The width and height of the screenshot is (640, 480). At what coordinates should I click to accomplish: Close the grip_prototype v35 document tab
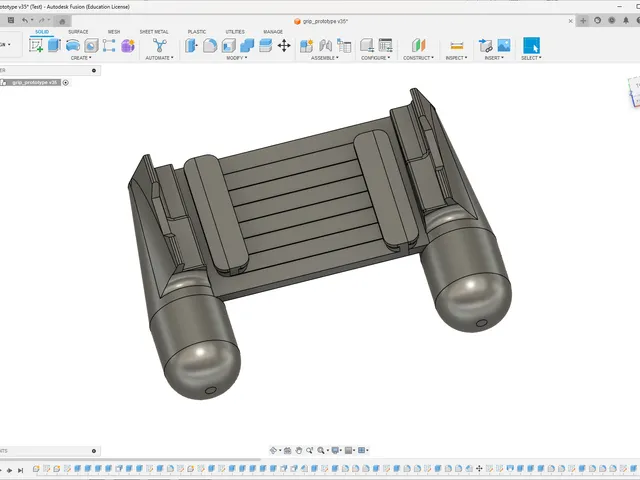tap(571, 21)
